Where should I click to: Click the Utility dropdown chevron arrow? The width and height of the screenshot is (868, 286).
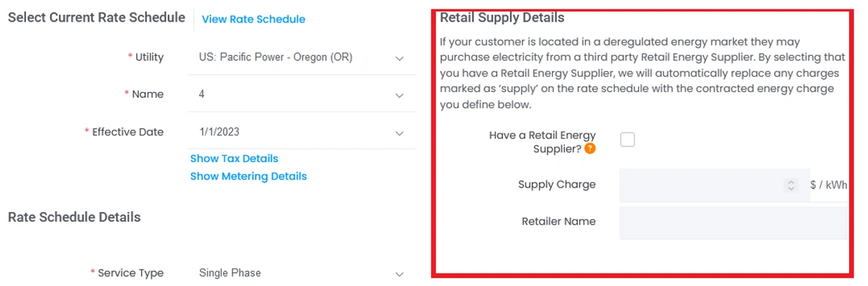[x=399, y=57]
